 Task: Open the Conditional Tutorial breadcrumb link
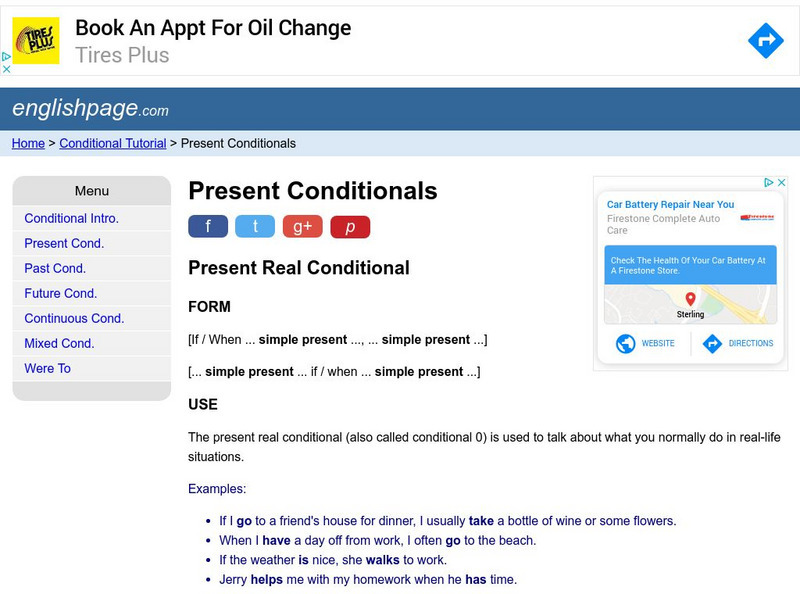(113, 143)
